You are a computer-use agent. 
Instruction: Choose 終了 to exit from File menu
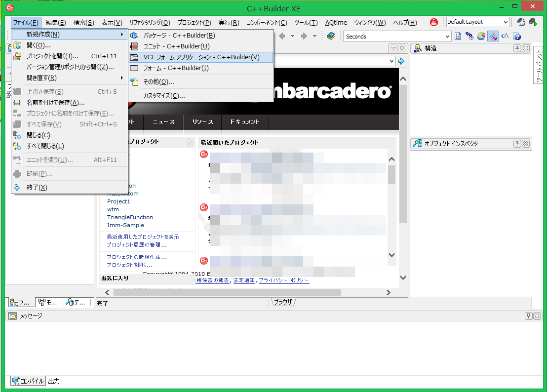[x=37, y=188]
